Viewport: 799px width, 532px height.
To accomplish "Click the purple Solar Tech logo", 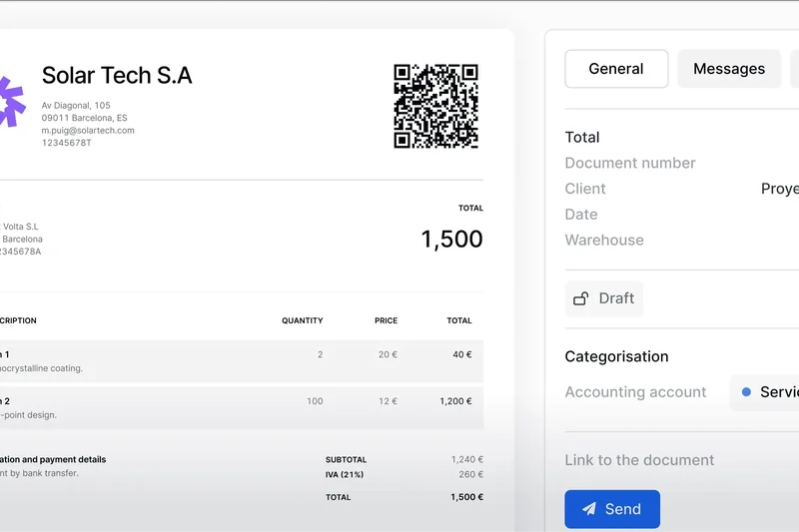I will click(x=10, y=101).
